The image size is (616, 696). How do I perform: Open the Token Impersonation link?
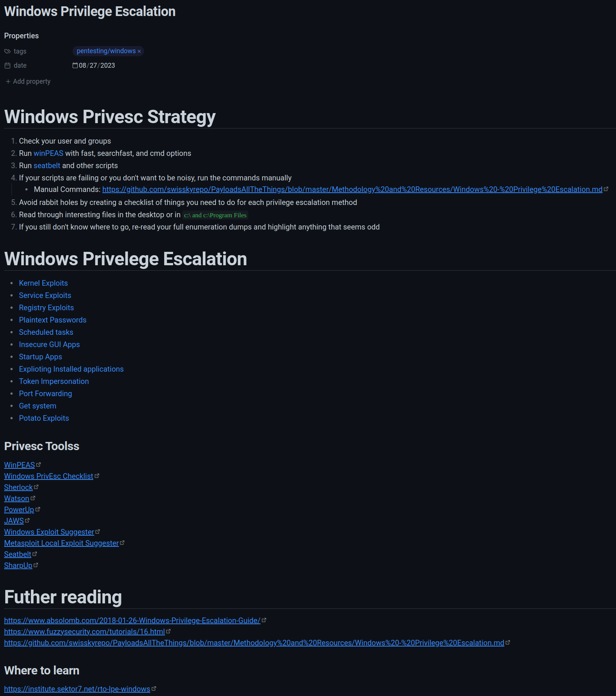click(x=54, y=381)
